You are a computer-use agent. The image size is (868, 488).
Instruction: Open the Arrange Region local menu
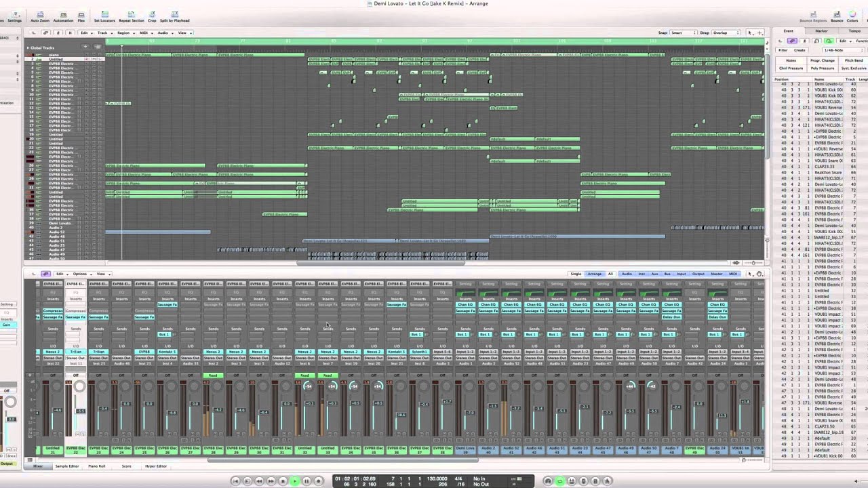125,33
